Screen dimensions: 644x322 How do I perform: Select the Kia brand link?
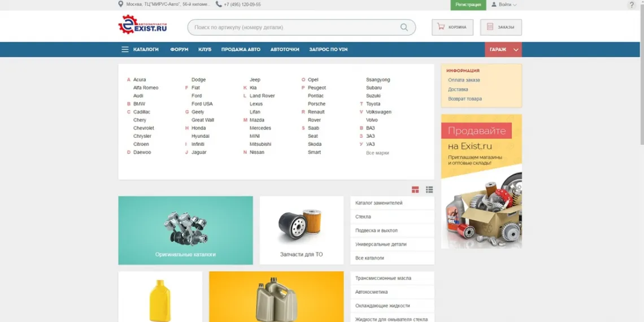(253, 88)
